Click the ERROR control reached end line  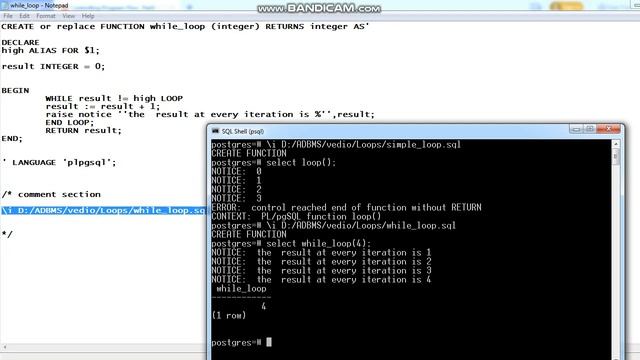347,207
